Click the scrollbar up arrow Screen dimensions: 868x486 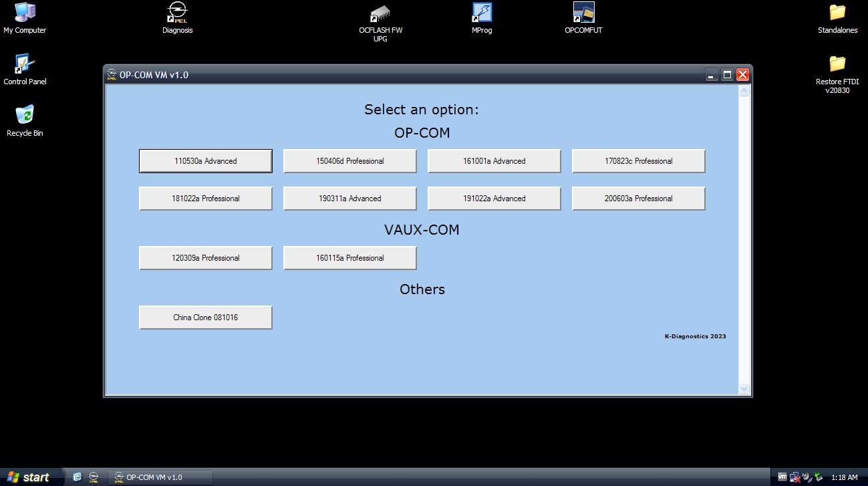pyautogui.click(x=744, y=91)
